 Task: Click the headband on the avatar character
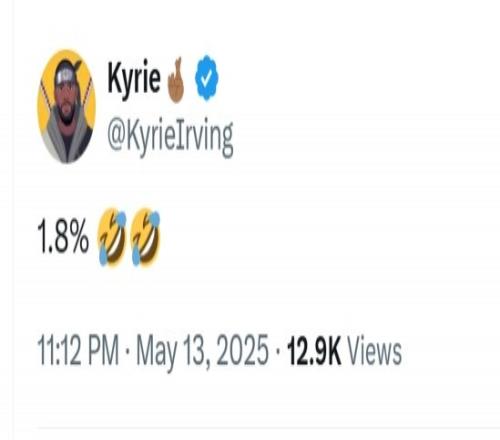pos(68,76)
